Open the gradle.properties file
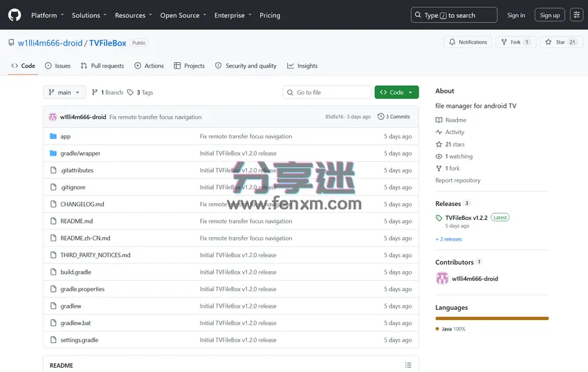Image resolution: width=588 pixels, height=372 pixels. click(82, 289)
